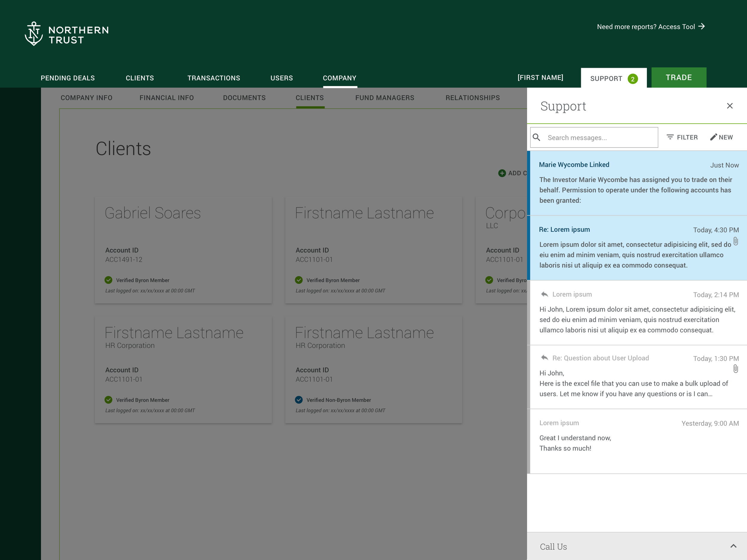Select the Company navigation item
This screenshot has height=560, width=747.
[340, 78]
